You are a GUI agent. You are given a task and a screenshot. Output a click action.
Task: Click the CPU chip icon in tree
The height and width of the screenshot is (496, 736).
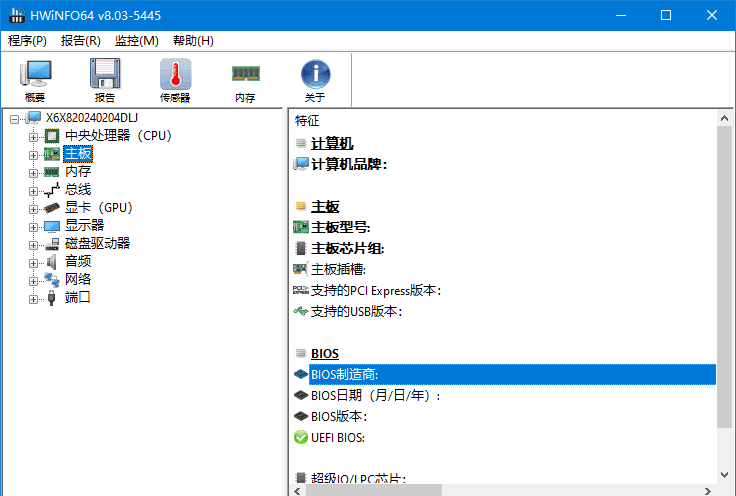point(52,136)
